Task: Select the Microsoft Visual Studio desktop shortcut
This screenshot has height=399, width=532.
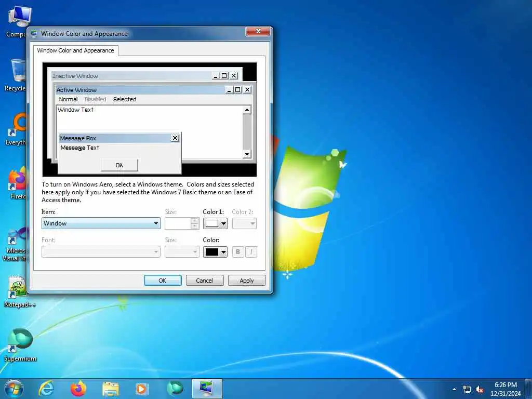Action: [15, 244]
